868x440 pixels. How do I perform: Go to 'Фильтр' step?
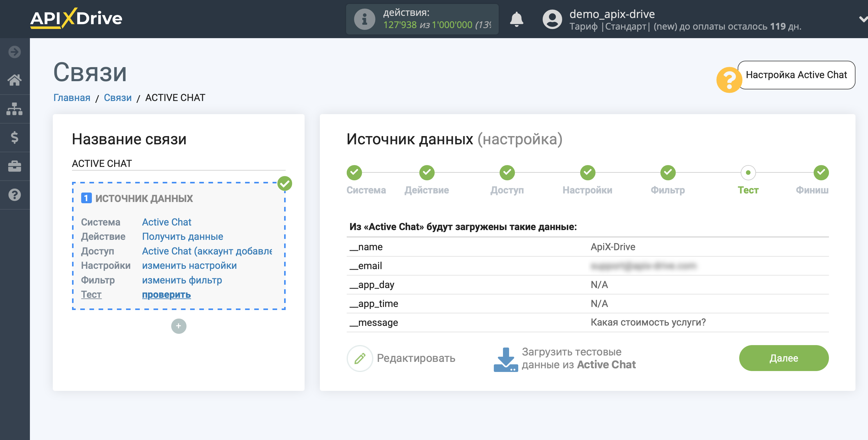click(667, 173)
